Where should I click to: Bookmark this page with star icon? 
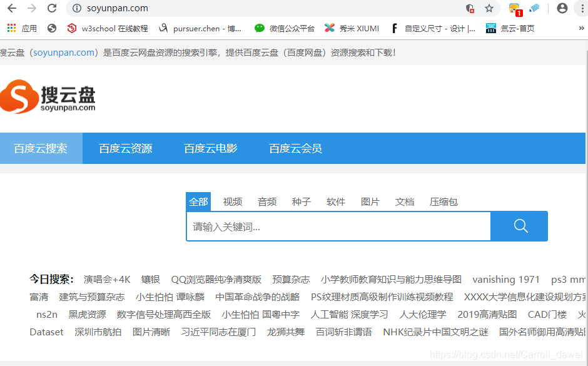pos(489,8)
